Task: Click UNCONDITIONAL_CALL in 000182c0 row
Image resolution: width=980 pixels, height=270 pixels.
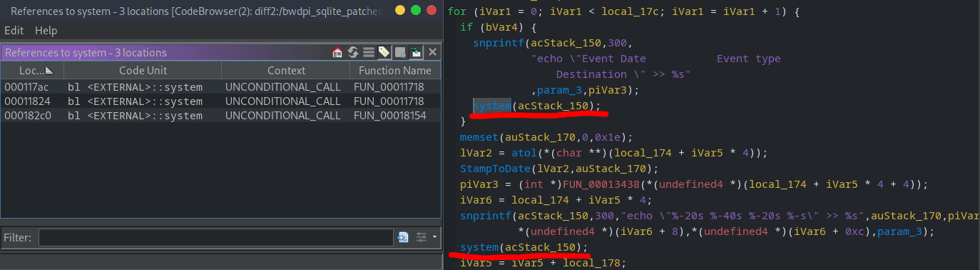Action: tap(283, 115)
